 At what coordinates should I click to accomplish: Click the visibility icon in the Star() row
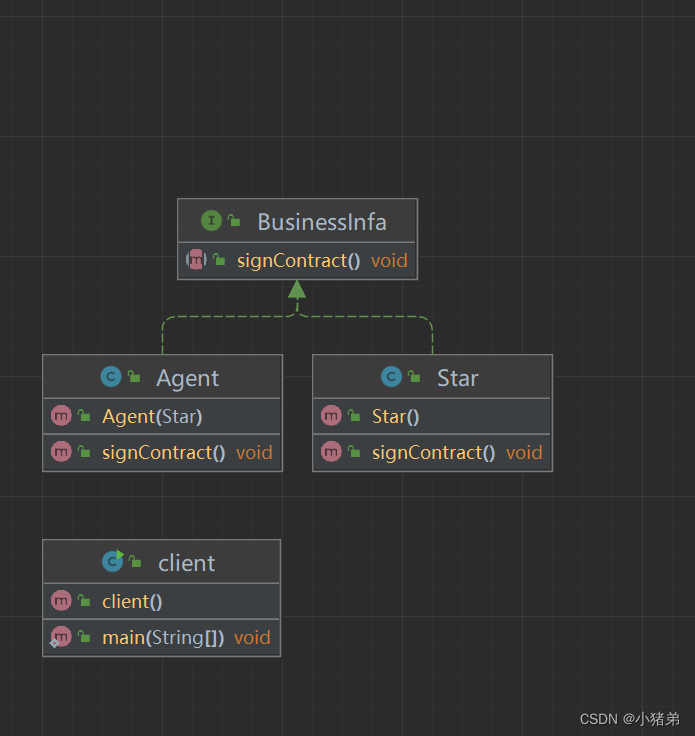(354, 415)
